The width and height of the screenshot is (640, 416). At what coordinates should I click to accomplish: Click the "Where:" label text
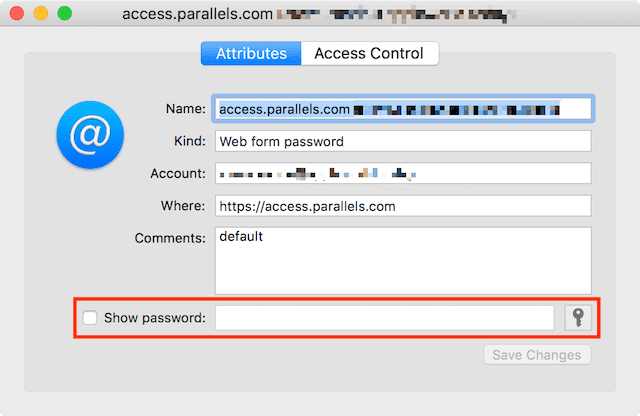[x=183, y=207]
